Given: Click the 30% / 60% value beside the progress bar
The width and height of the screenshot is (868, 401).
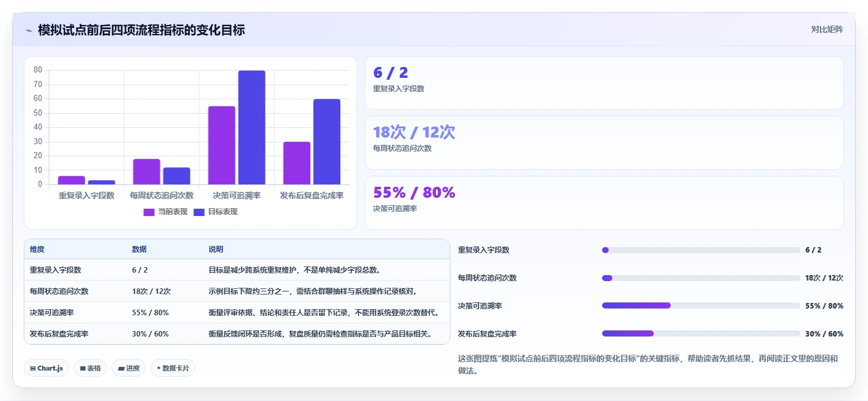Looking at the screenshot, I should coord(824,334).
